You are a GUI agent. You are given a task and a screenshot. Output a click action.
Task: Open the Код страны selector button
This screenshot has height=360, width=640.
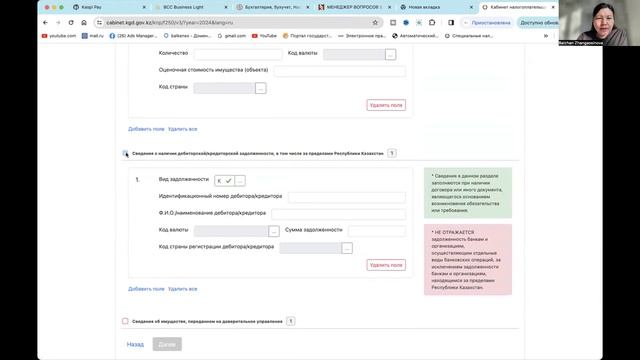click(260, 88)
